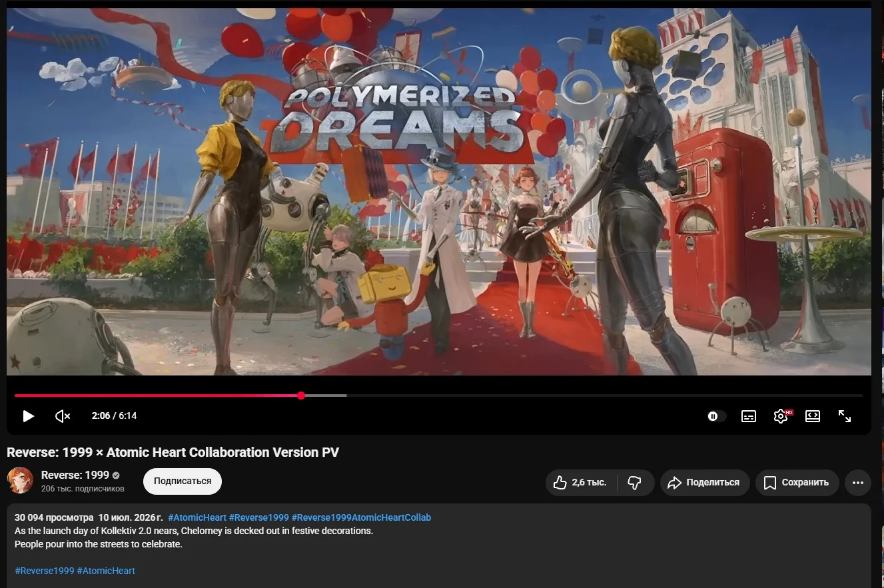Click the Подписаться subscribe button

(183, 481)
